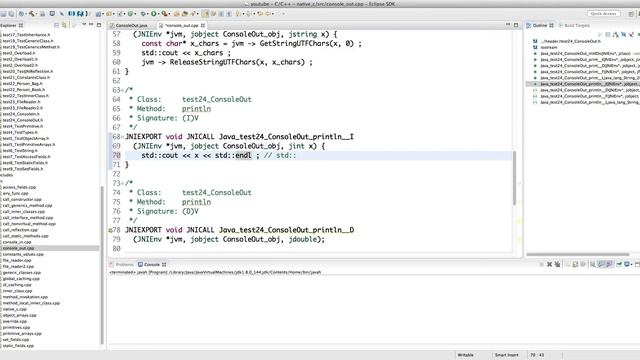
Task: Minimize the Project Explorer panel
Action: pyautogui.click(x=91, y=25)
